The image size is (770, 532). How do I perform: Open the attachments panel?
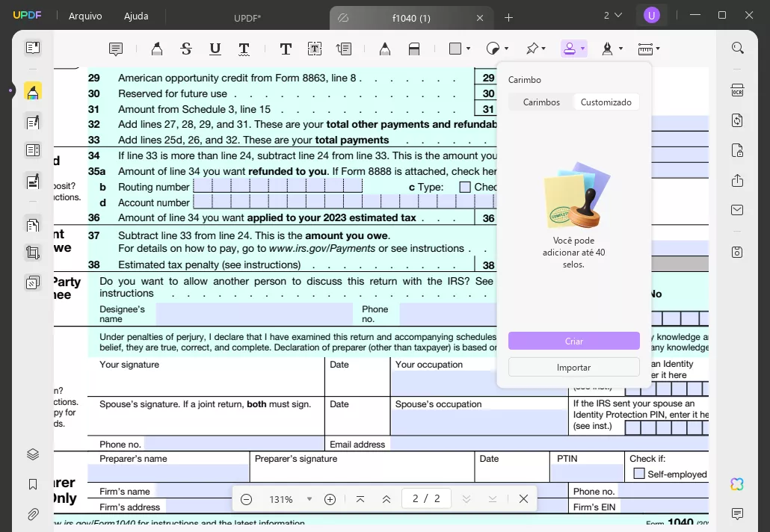coord(33,514)
